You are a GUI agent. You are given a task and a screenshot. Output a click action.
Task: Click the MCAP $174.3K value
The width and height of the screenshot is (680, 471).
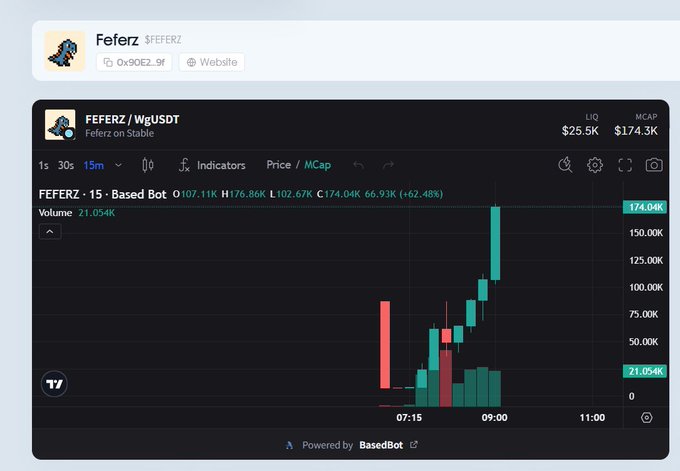tap(636, 131)
